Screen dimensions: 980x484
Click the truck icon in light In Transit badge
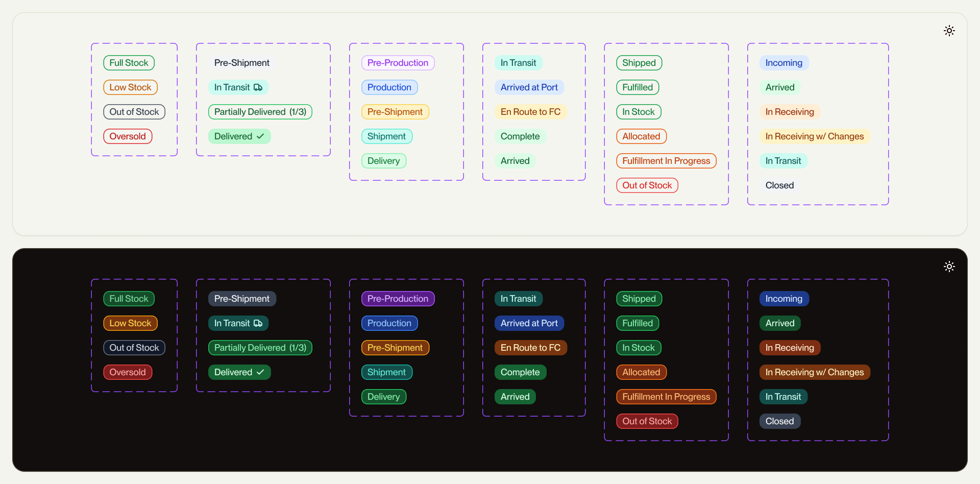pos(258,87)
